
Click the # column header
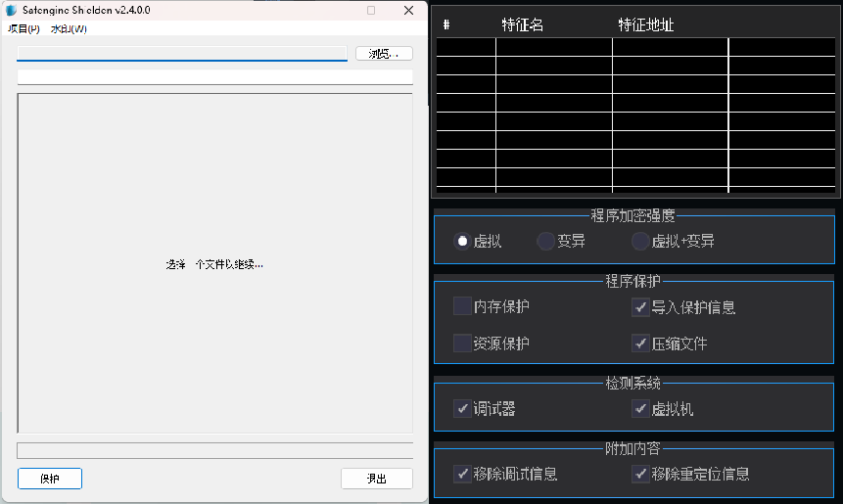(x=446, y=24)
